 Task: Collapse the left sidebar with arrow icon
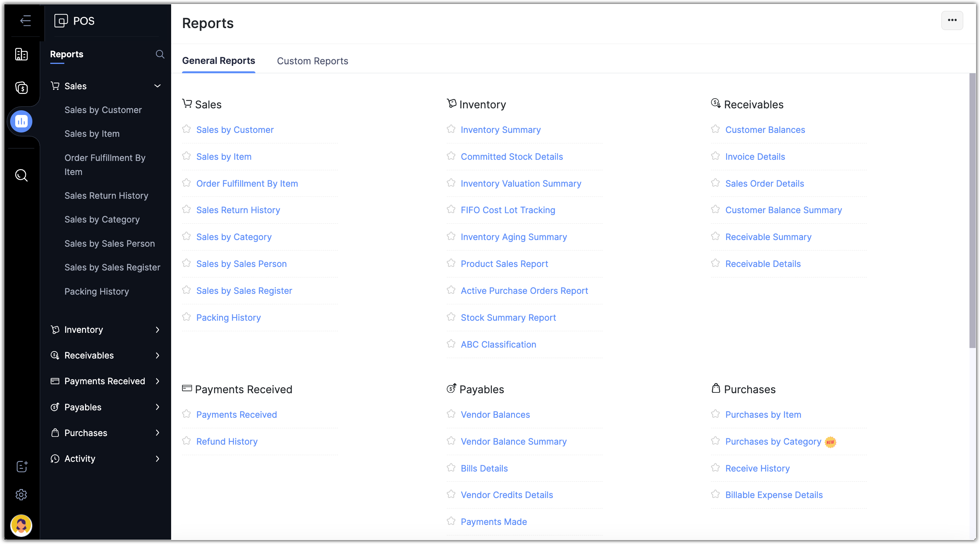click(25, 21)
